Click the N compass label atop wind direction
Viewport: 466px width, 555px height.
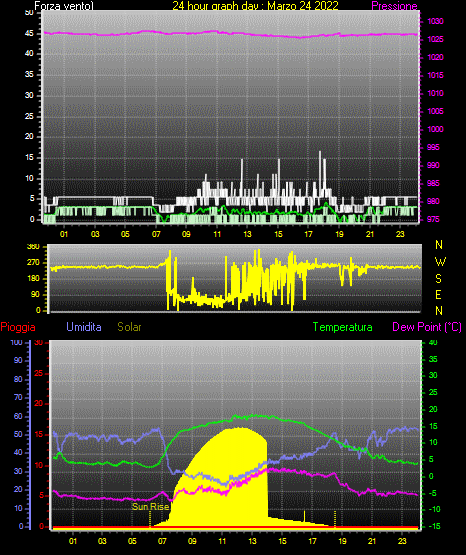[x=439, y=245]
